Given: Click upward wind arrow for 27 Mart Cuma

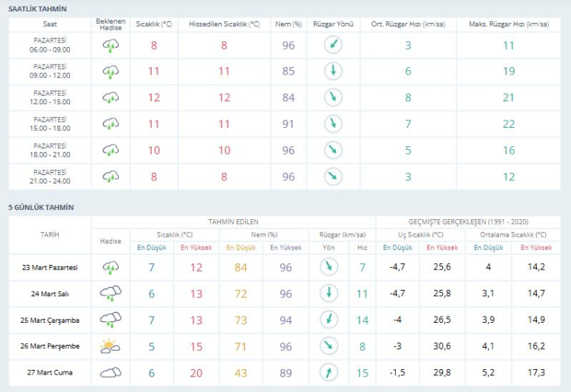Looking at the screenshot, I should click(x=329, y=372).
